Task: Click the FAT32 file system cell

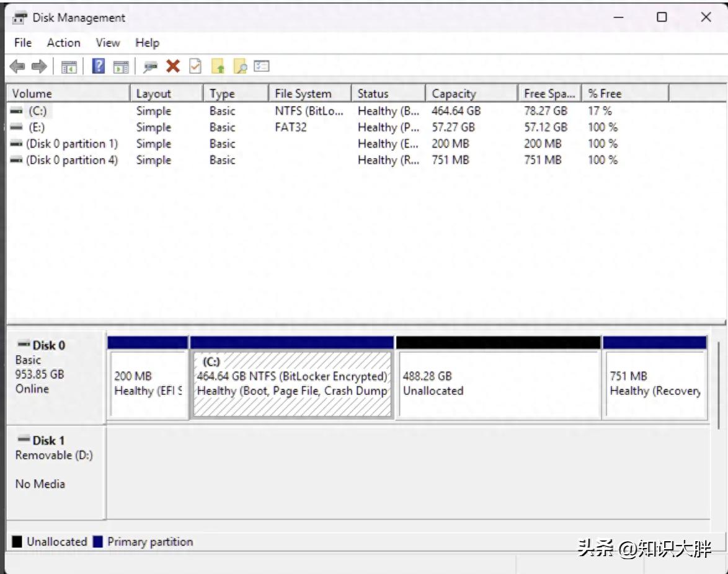Action: click(x=291, y=128)
